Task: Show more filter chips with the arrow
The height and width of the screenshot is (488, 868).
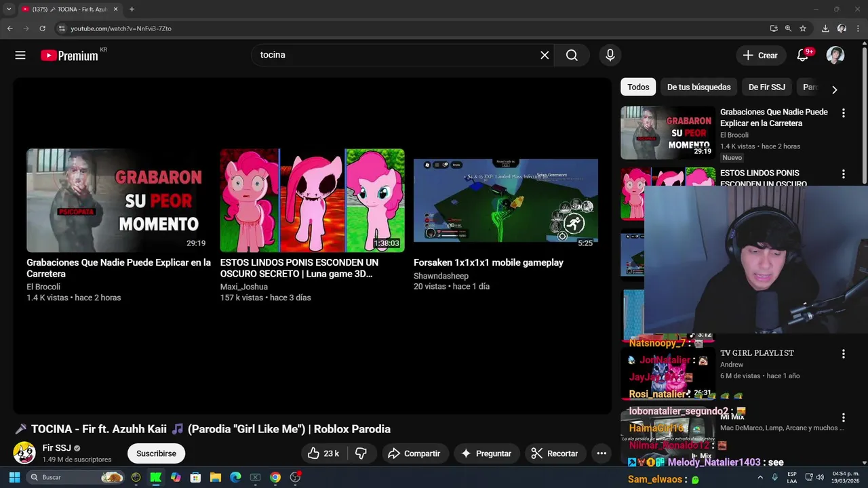Action: 834,89
